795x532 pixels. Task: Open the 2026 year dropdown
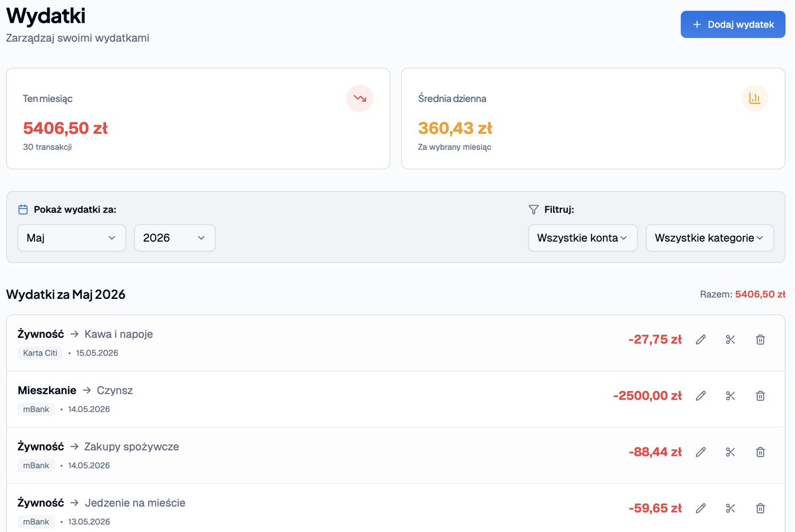[175, 238]
